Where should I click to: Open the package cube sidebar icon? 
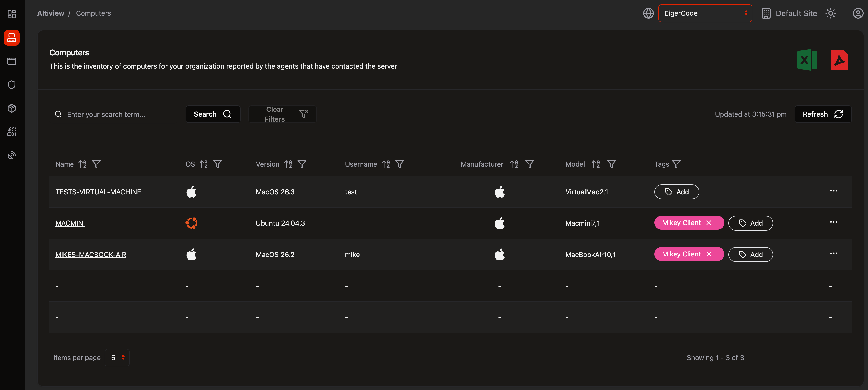tap(12, 108)
